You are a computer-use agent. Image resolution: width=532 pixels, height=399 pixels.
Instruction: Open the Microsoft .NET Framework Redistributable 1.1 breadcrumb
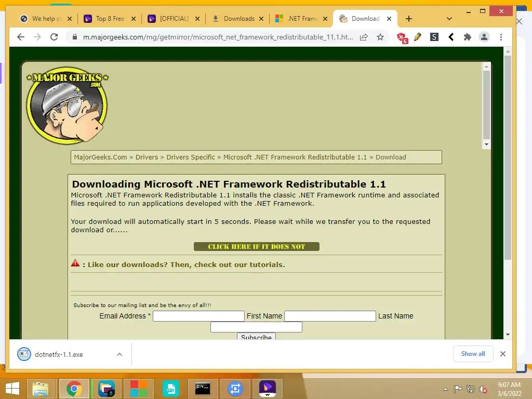pyautogui.click(x=295, y=157)
